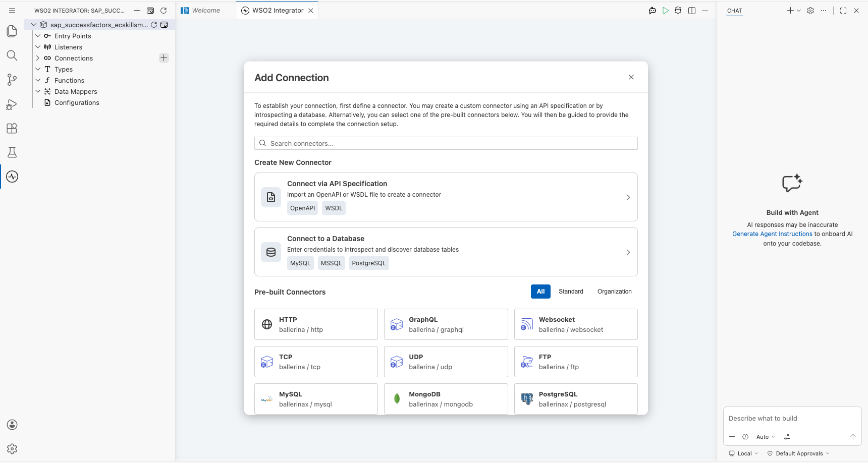Open the Testing flask icon
The image size is (868, 463).
pyautogui.click(x=12, y=152)
